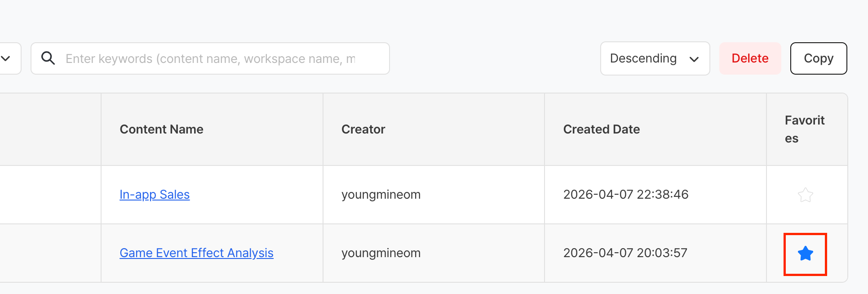The width and height of the screenshot is (868, 294).
Task: Select creator youngmineom in In-app Sales row
Action: 381,195
